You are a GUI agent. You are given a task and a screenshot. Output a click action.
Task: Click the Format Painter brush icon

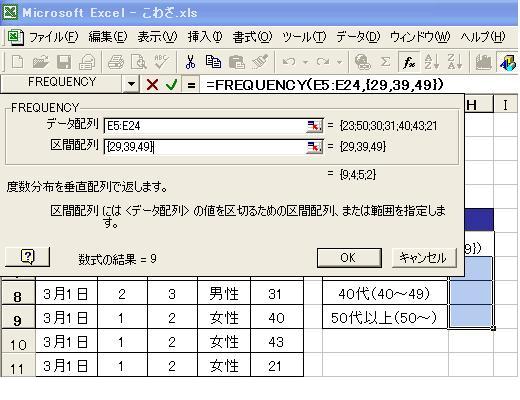coord(260,62)
